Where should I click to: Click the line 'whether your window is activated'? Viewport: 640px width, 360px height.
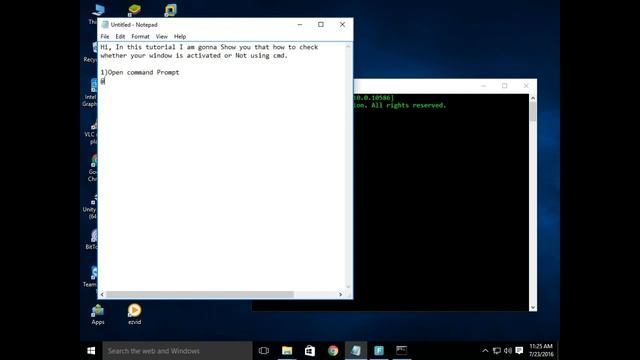tap(194, 56)
